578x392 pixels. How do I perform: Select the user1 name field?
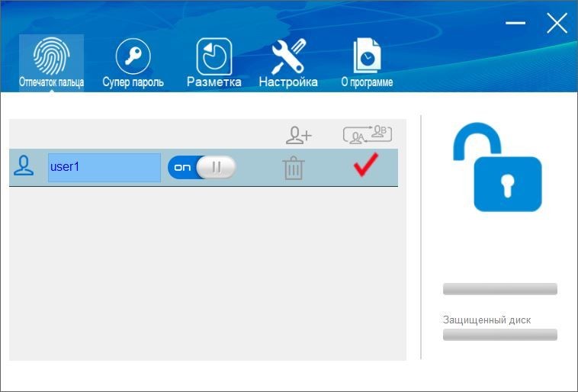pos(104,168)
